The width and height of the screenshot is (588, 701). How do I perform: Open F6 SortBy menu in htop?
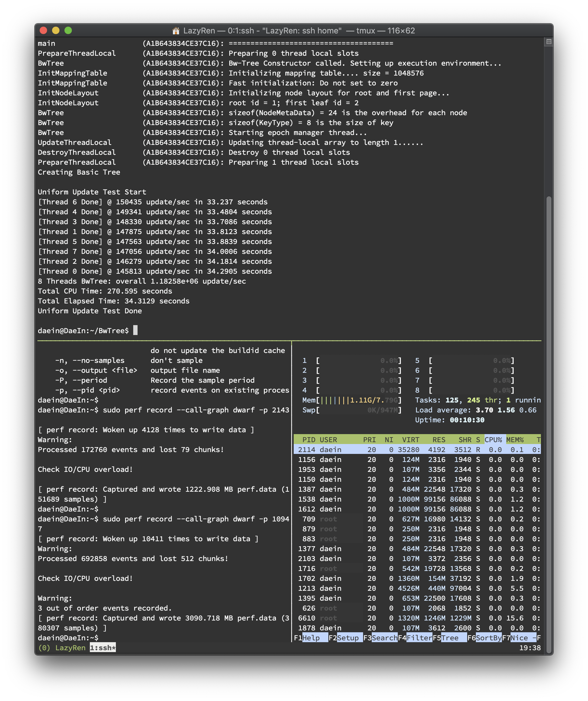tap(485, 638)
